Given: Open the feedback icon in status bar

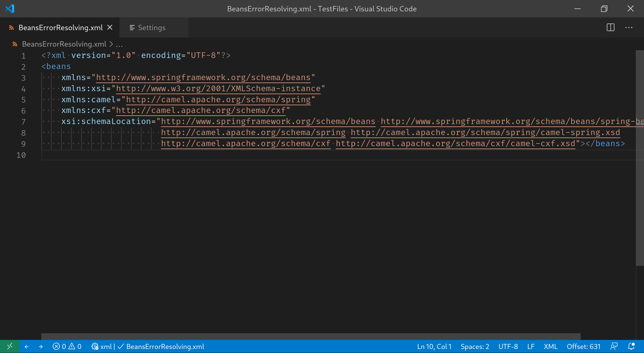Looking at the screenshot, I should [x=614, y=347].
